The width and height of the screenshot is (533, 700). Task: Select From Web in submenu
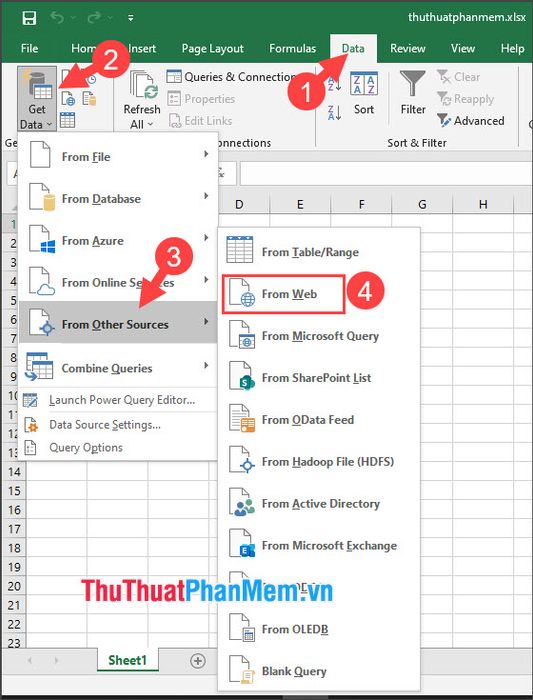(283, 294)
